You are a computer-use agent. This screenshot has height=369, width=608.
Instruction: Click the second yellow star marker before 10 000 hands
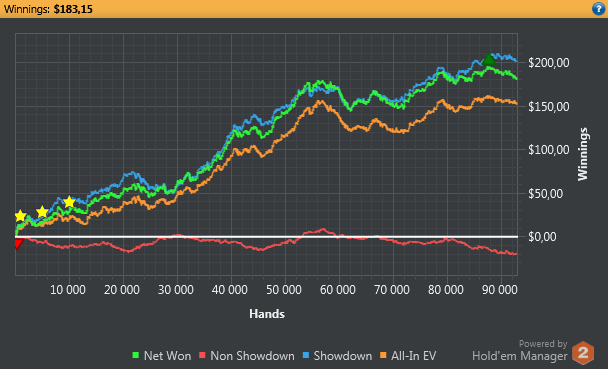tap(42, 212)
